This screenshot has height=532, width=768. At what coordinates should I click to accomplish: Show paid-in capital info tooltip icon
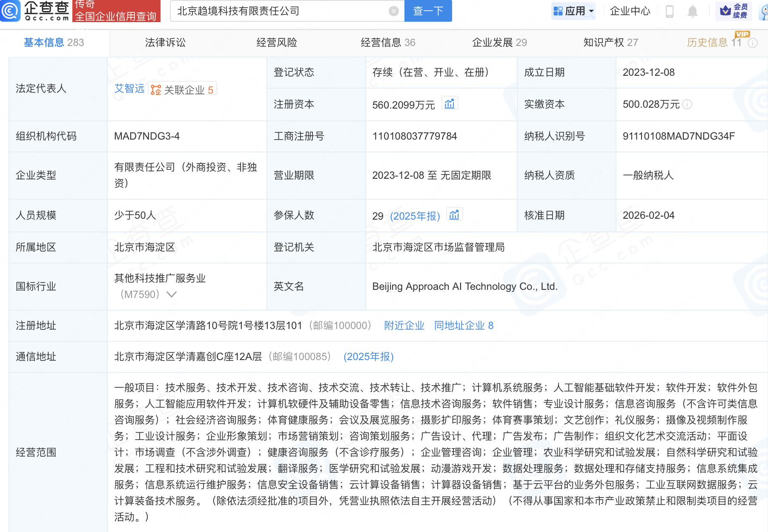(687, 104)
